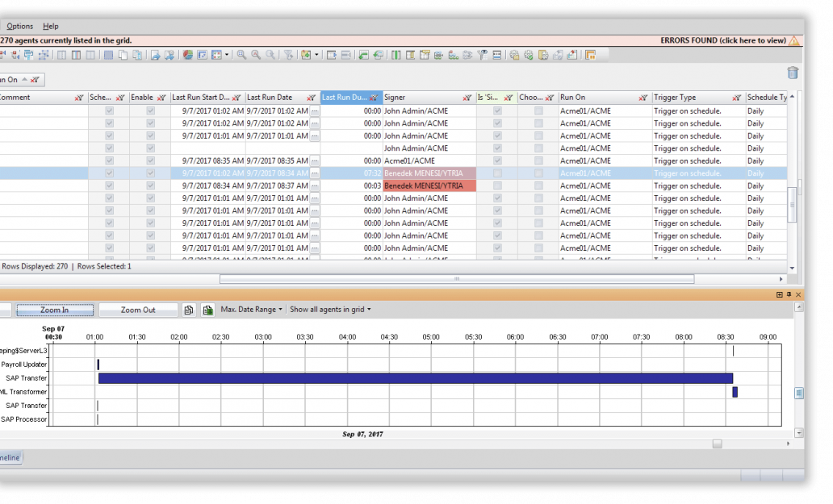
Task: Click the funnel filter icon in the toolbar
Action: click(288, 55)
